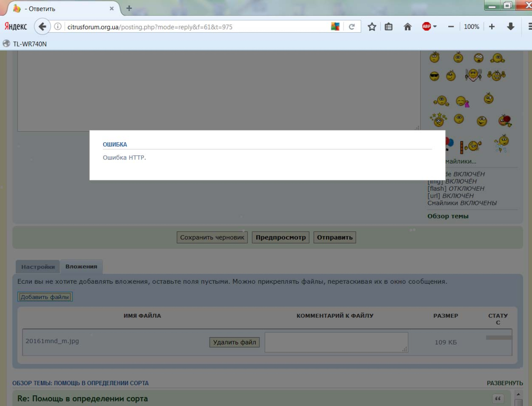Reload the page with the refresh icon
Screen dimensions: 532x406
click(352, 27)
